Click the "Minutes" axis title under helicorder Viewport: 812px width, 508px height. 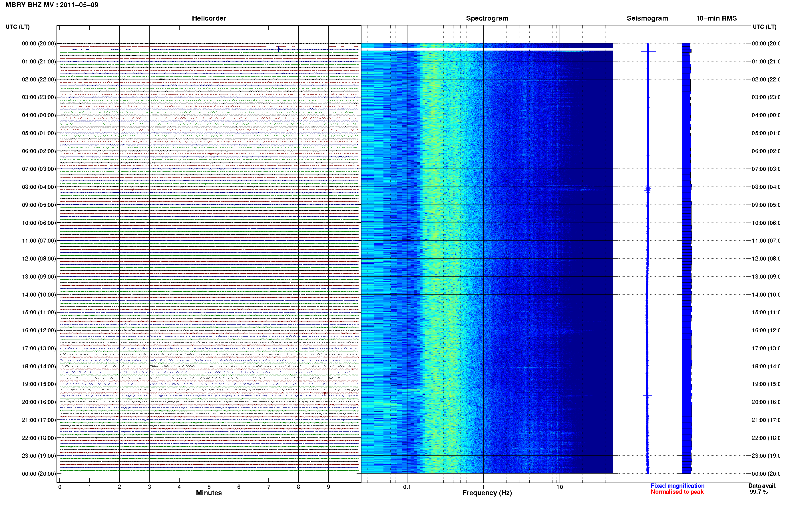click(209, 493)
